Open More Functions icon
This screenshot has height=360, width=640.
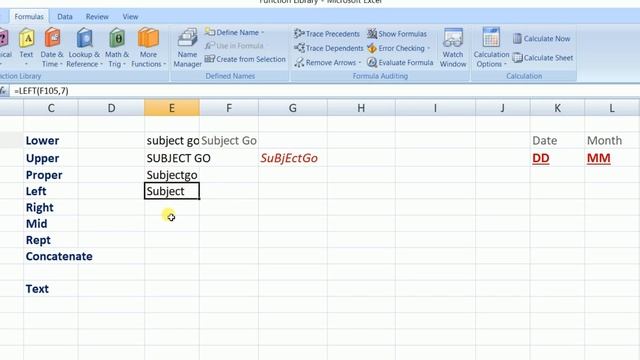pos(148,38)
